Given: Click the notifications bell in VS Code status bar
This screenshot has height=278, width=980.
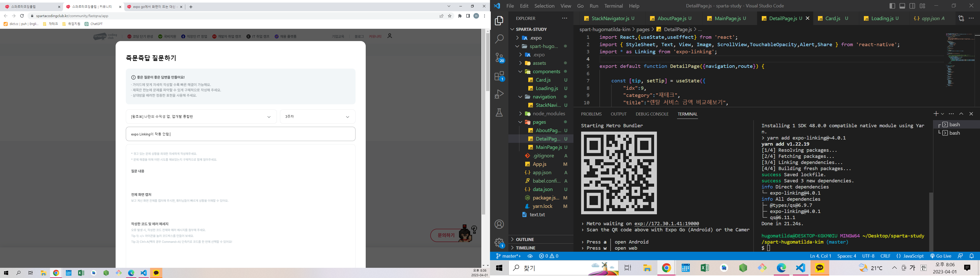Looking at the screenshot, I should click(x=972, y=256).
